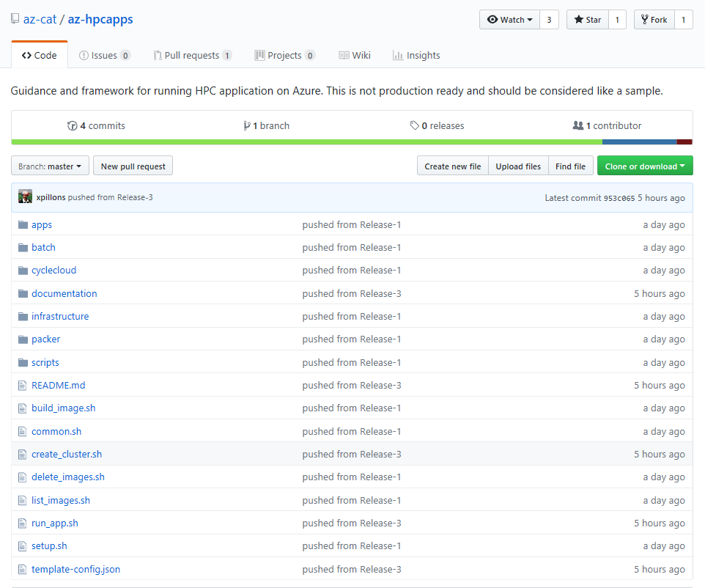The width and height of the screenshot is (705, 588).
Task: Click the run_app.sh file icon
Action: coord(23,523)
